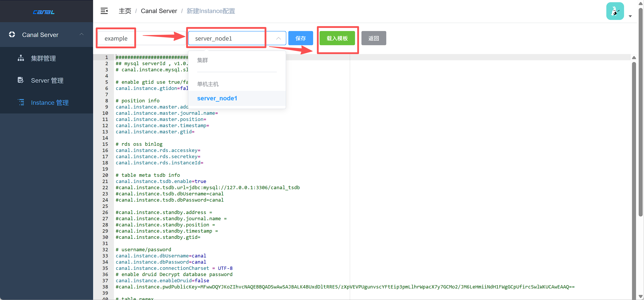The height and width of the screenshot is (300, 644).
Task: Focus the example instance name field
Action: tap(116, 38)
